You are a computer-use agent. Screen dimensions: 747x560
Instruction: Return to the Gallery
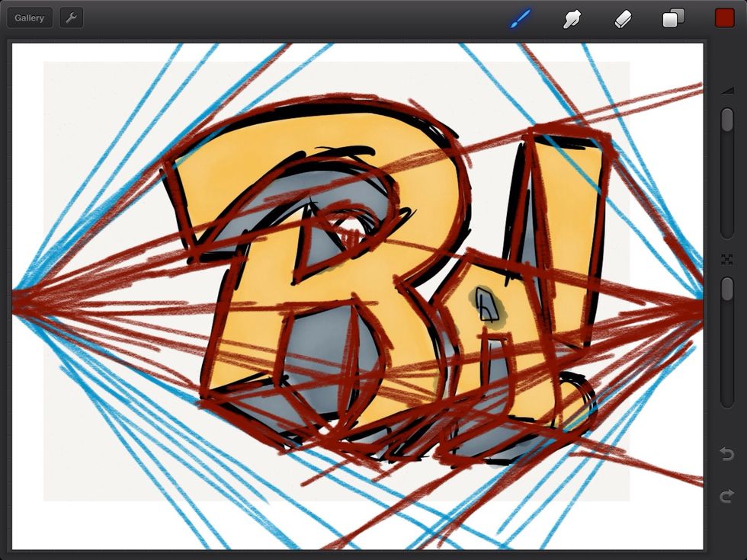[30, 18]
